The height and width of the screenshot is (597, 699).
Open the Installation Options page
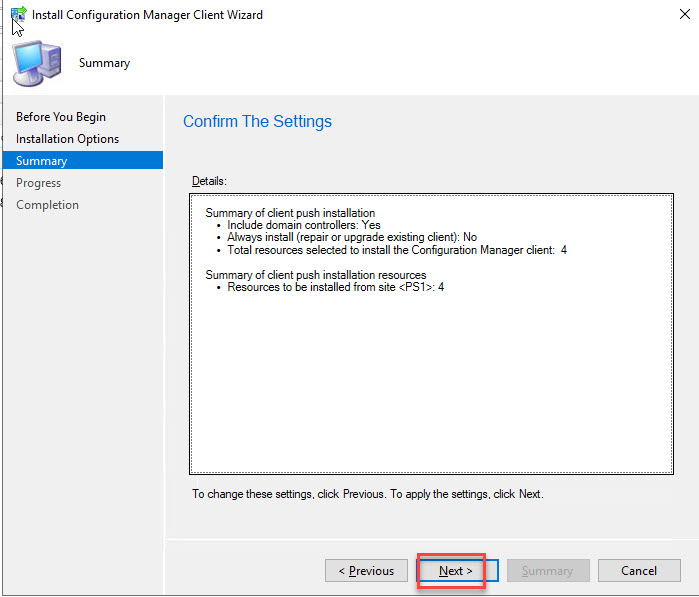click(x=67, y=139)
